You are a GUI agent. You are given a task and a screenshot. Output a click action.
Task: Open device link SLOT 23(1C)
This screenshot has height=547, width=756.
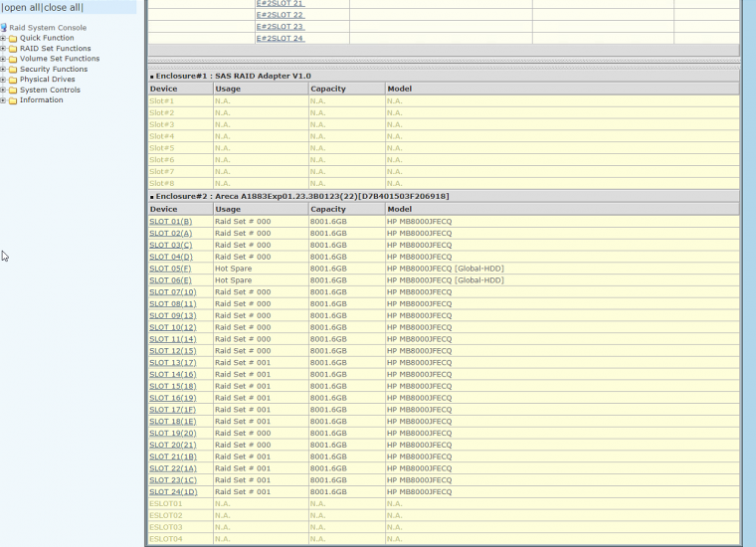coord(173,480)
